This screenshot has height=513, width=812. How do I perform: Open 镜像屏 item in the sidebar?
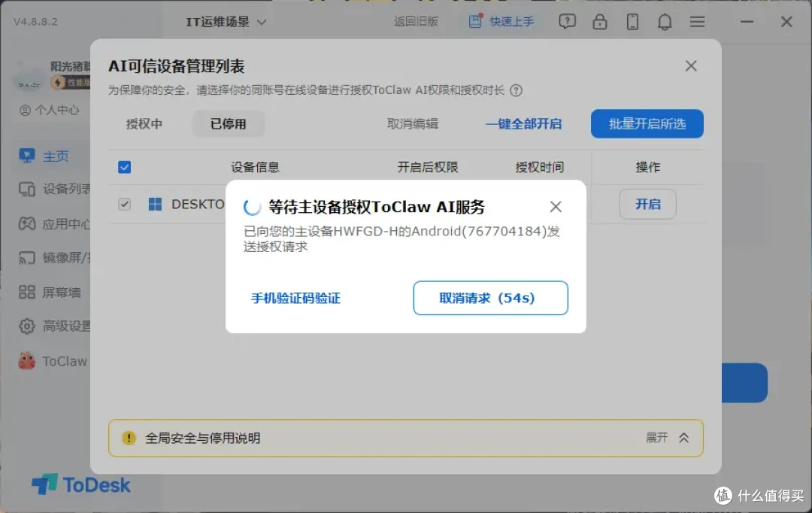click(x=54, y=257)
